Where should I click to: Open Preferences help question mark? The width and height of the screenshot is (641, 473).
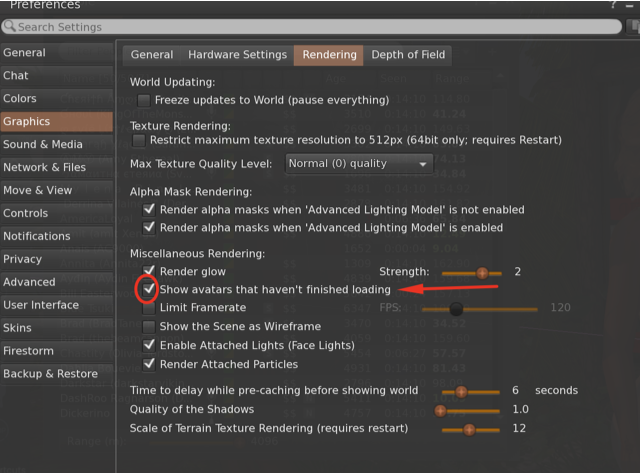click(613, 5)
